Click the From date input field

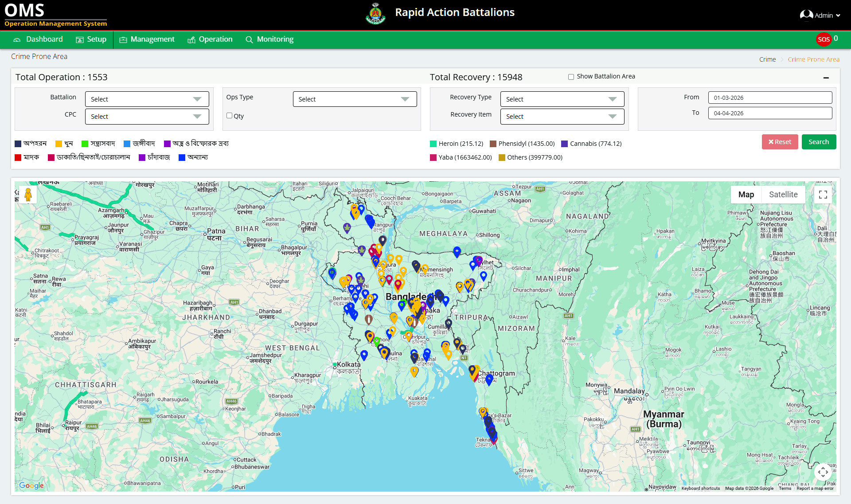click(x=769, y=98)
